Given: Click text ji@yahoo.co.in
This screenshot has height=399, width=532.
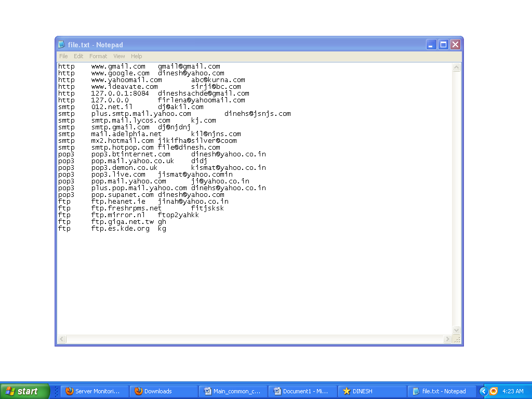Looking at the screenshot, I should [220, 181].
